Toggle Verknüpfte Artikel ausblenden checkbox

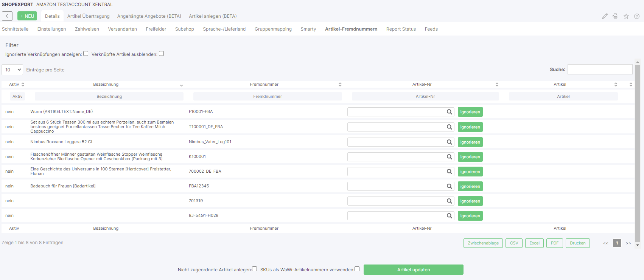(162, 54)
